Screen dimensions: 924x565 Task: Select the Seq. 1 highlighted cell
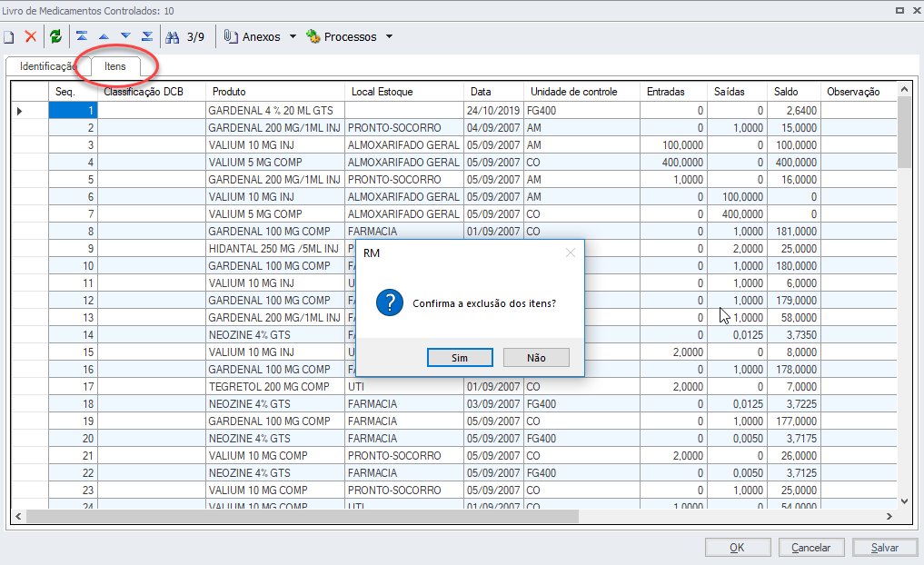tap(73, 111)
